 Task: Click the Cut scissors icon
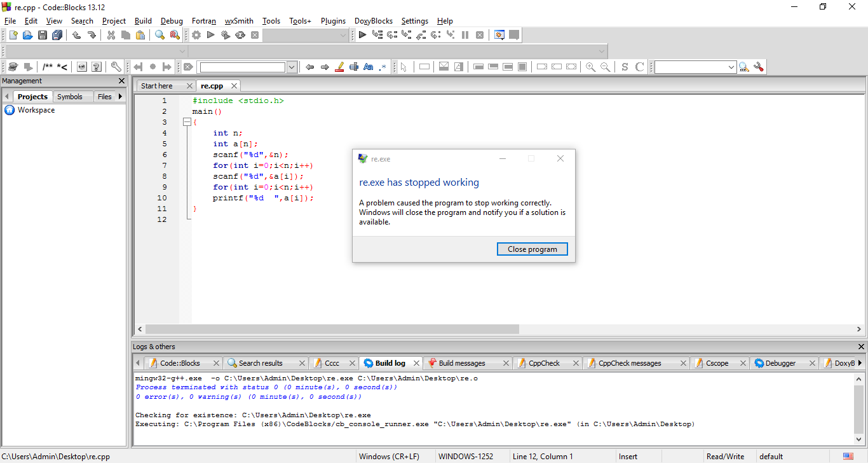pyautogui.click(x=111, y=36)
